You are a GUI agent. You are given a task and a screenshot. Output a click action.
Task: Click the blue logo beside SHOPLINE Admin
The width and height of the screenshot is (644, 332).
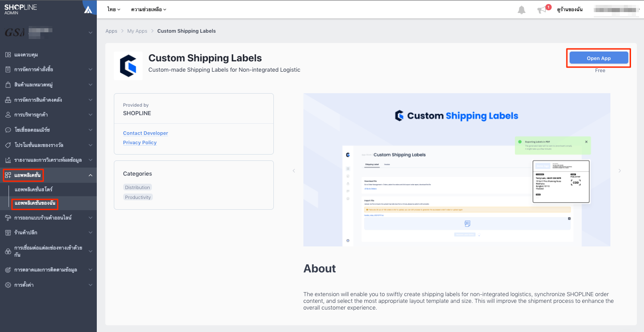click(x=88, y=9)
